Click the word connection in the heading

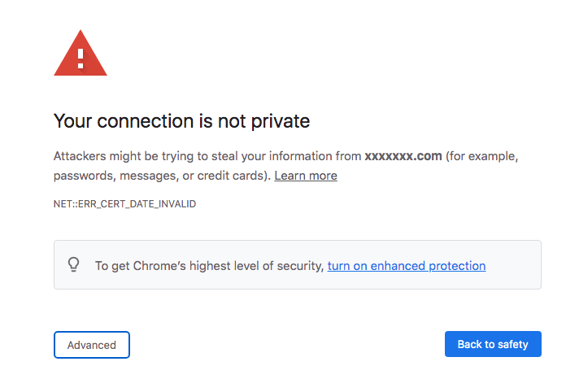[145, 121]
